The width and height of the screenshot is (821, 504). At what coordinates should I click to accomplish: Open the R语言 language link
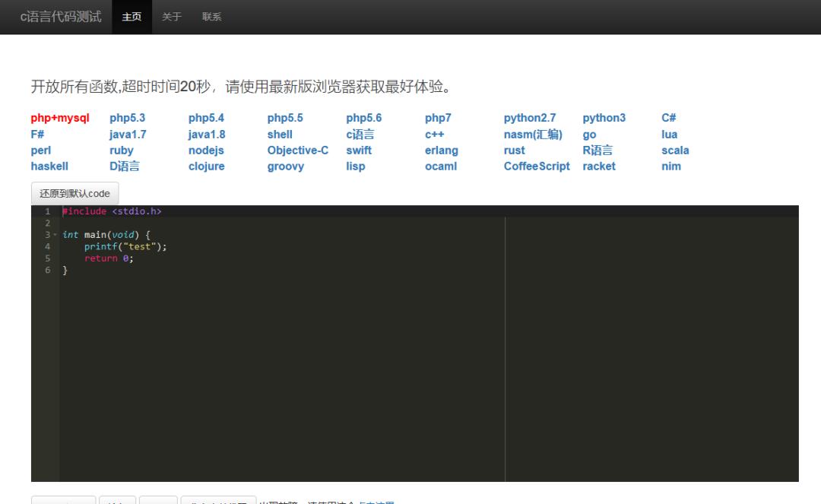coord(598,151)
